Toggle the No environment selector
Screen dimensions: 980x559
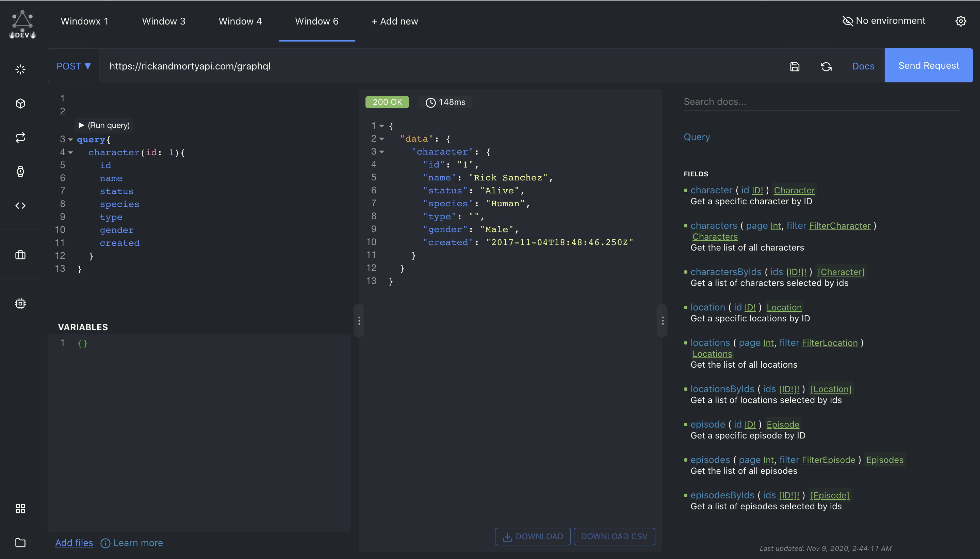click(883, 21)
